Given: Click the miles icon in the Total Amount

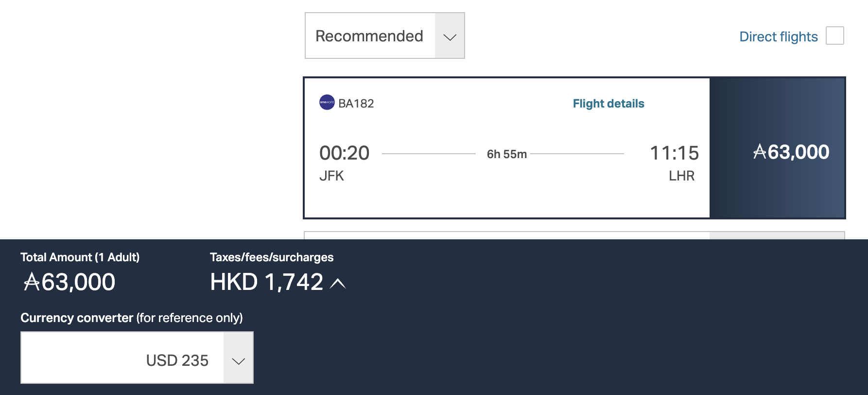Looking at the screenshot, I should tap(31, 282).
